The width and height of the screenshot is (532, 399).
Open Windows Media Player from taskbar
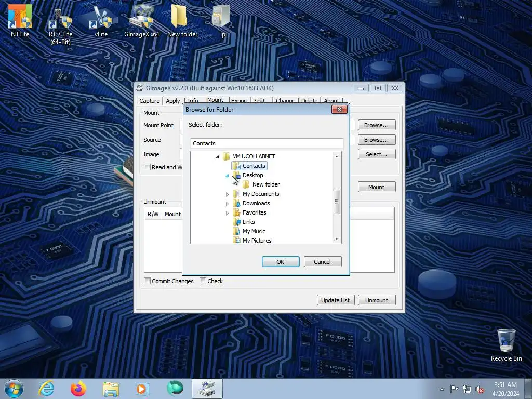pyautogui.click(x=142, y=389)
